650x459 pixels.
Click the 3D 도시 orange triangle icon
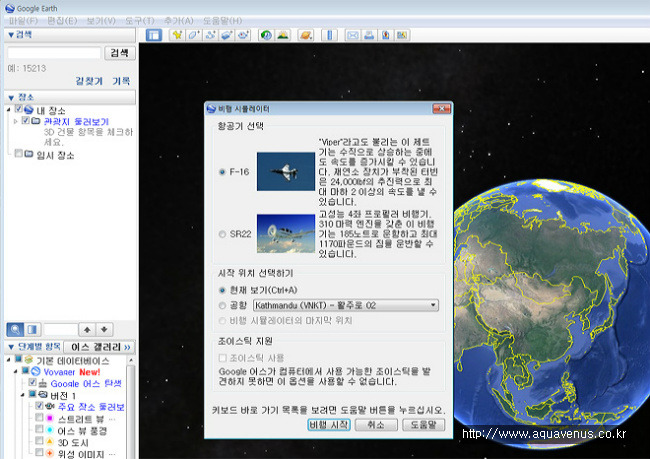click(50, 441)
